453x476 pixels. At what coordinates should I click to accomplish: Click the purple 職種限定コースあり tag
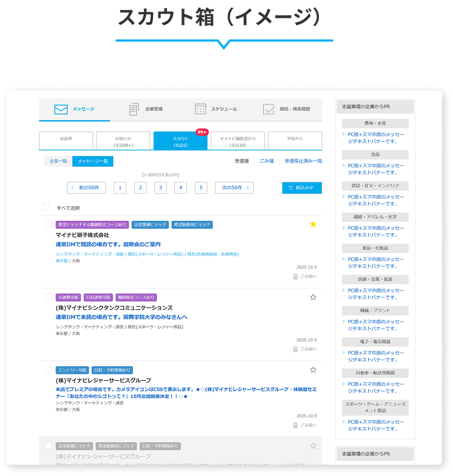[x=136, y=298]
